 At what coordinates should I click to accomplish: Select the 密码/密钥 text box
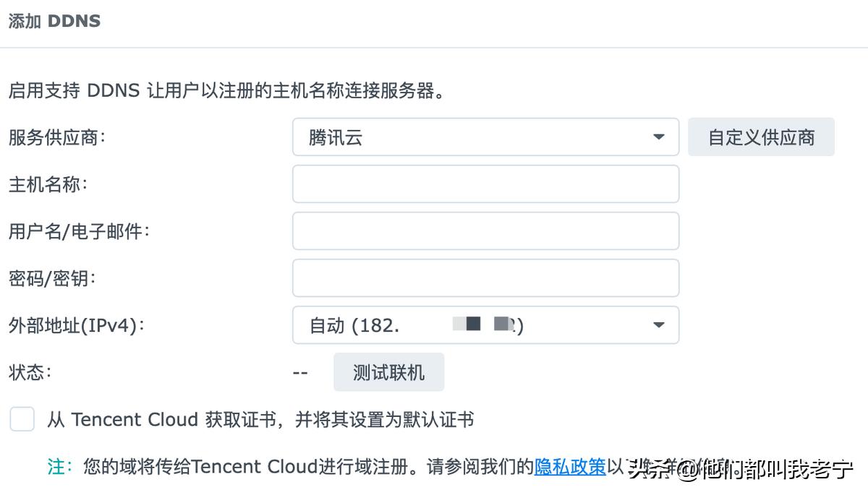[485, 277]
